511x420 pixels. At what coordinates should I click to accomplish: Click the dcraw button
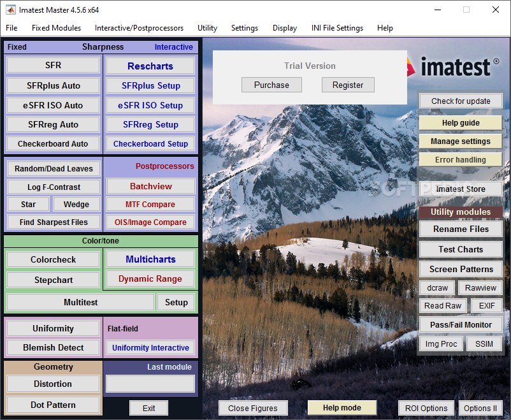click(437, 288)
